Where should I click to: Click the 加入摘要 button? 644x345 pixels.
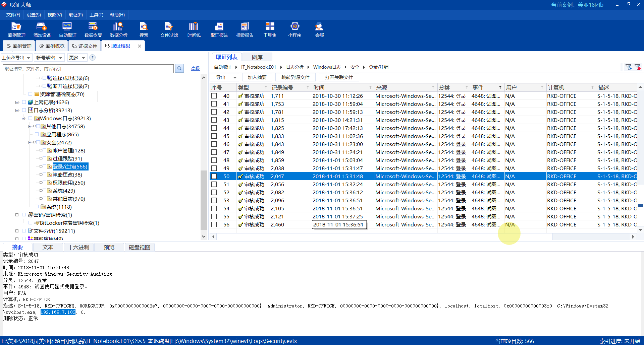coord(257,77)
